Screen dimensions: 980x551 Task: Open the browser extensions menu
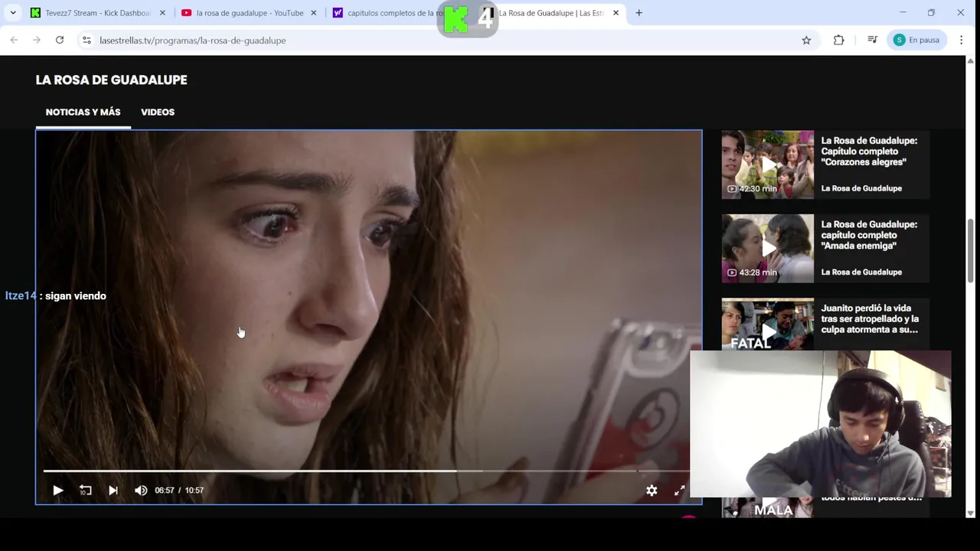[x=839, y=40]
